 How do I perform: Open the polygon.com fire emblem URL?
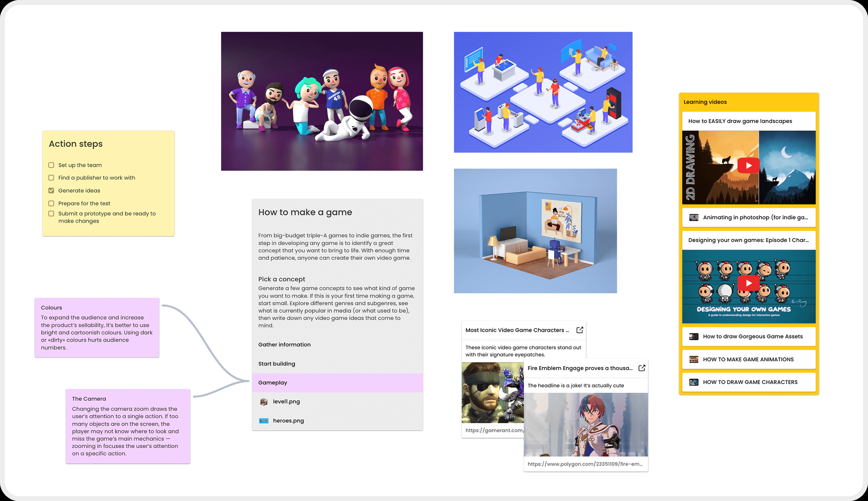click(585, 464)
